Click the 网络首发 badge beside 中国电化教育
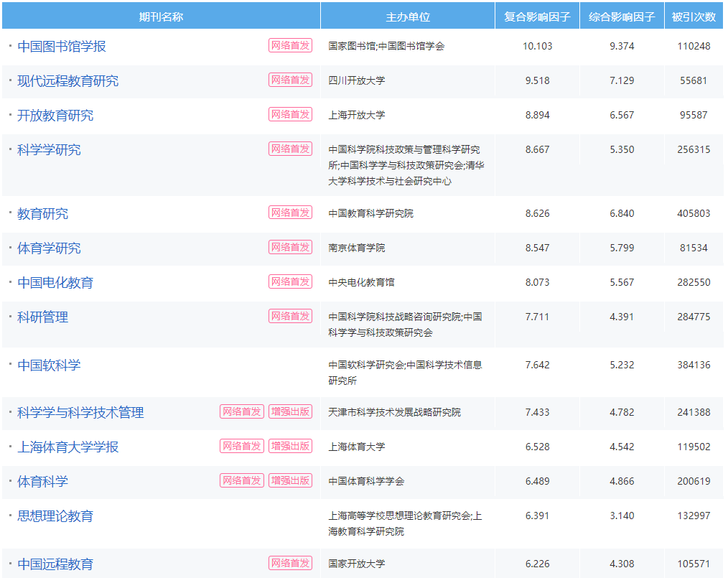The image size is (728, 578). point(290,281)
